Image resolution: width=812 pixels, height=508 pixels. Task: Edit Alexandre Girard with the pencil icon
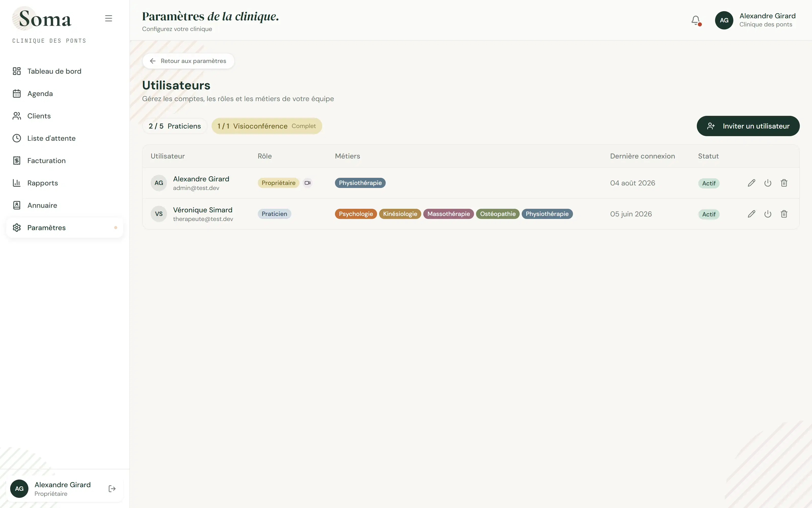point(752,183)
